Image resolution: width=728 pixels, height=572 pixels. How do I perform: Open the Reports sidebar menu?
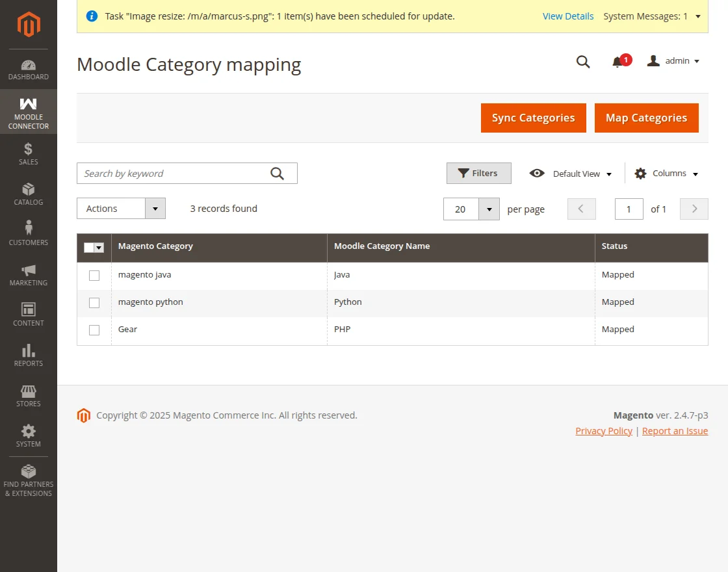[x=29, y=356]
